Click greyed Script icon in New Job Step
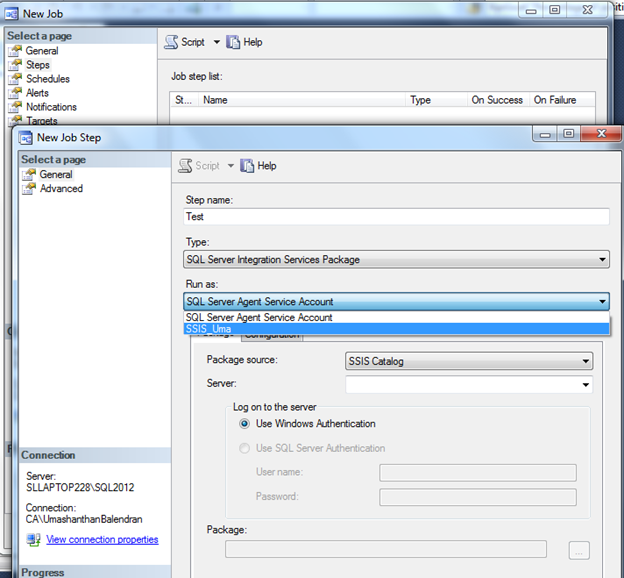This screenshot has width=624, height=578. pyautogui.click(x=185, y=166)
